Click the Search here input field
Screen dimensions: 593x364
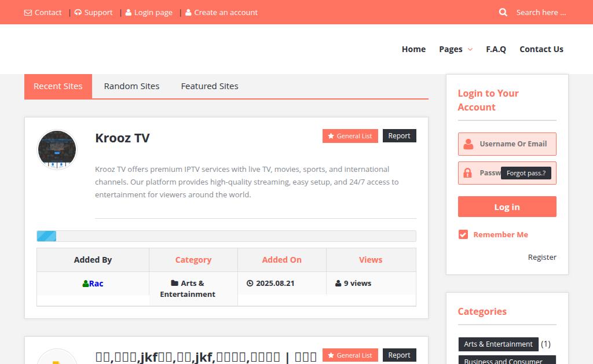(x=541, y=13)
